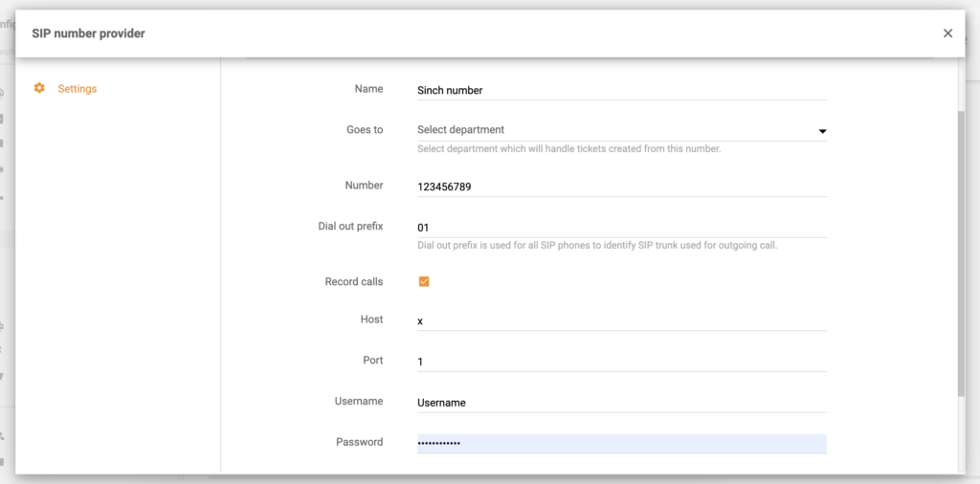The width and height of the screenshot is (980, 484).
Task: Click the dialog's vertical scrollbar
Action: point(961,253)
